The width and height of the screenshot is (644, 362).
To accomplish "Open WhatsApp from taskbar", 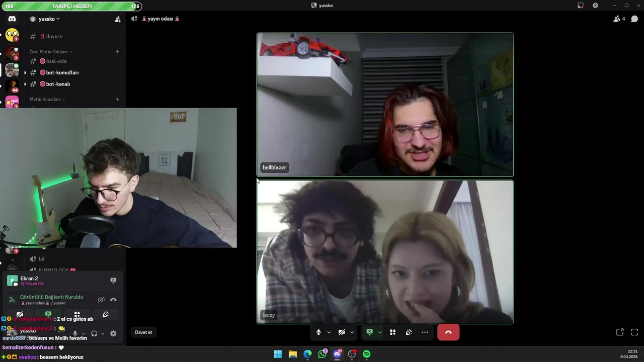I will point(323,354).
